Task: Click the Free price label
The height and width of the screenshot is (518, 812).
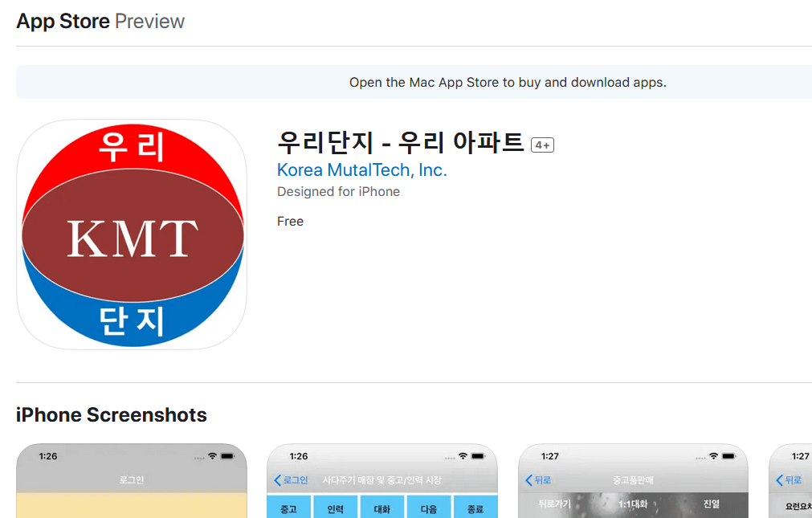Action: [290, 221]
